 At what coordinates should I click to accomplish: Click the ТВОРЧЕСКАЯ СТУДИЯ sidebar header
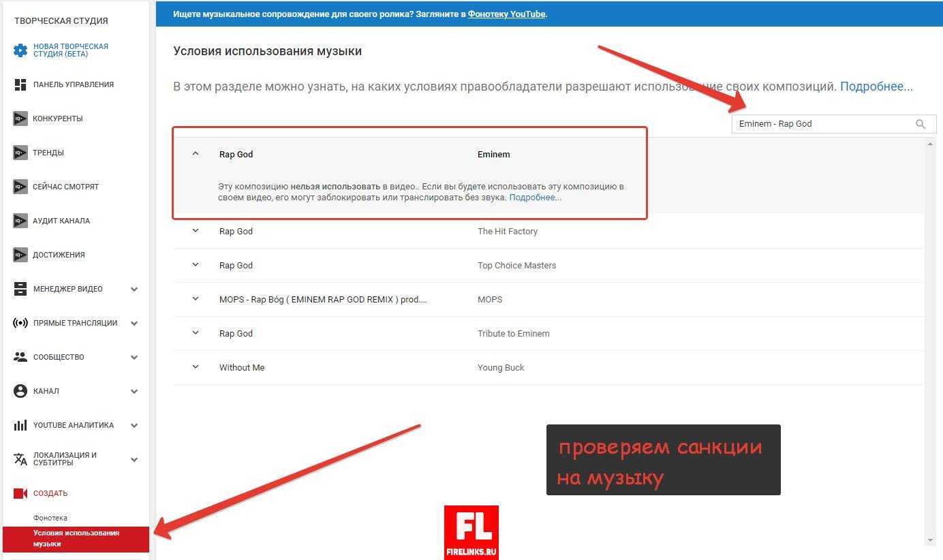point(61,20)
